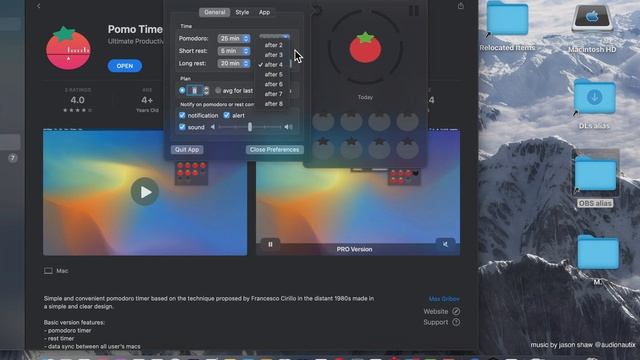Click the Today label in timer
The width and height of the screenshot is (640, 360).
tap(365, 97)
